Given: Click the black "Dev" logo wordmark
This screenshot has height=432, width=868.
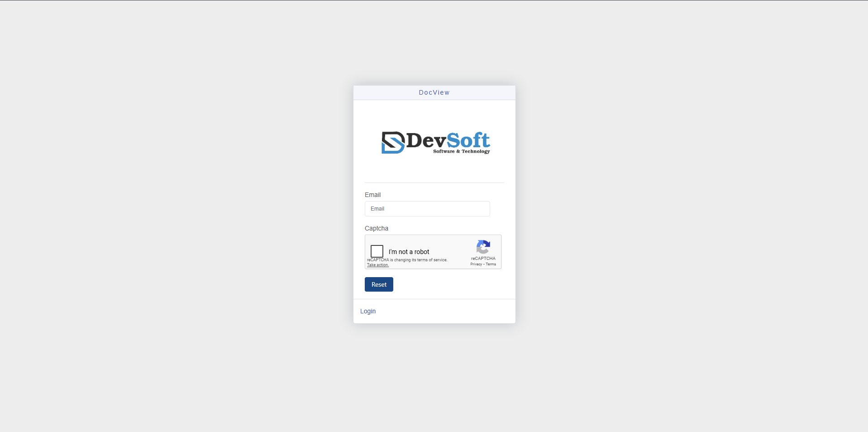Looking at the screenshot, I should click(426, 140).
